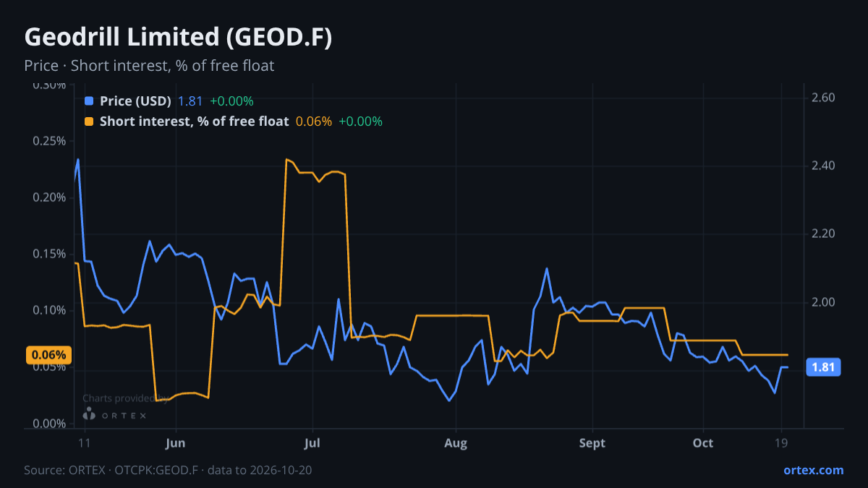Click the green +0.00% next to Short interest
Screen dimensions: 868x488
(360, 121)
